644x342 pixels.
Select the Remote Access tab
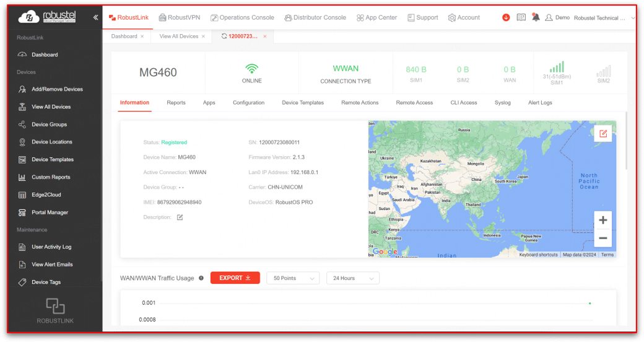point(414,103)
